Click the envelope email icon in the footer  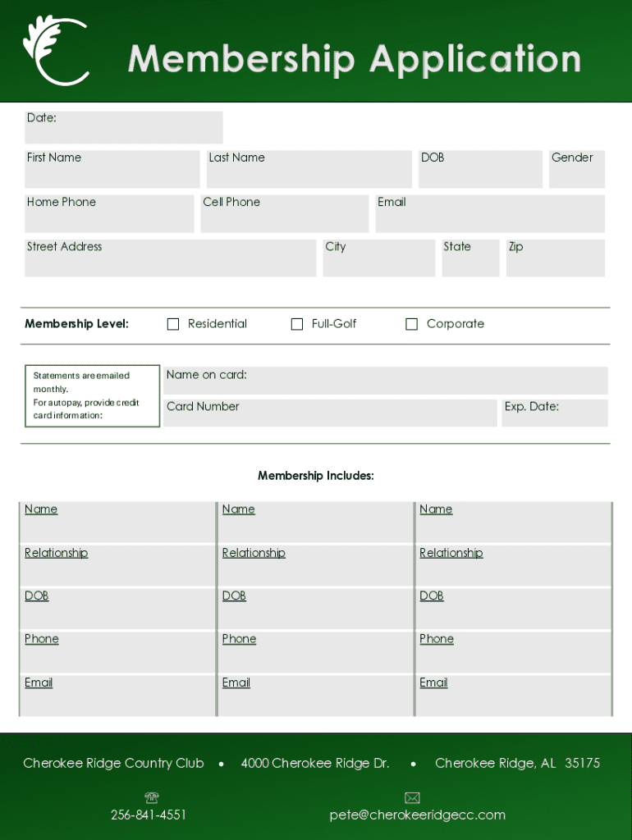pyautogui.click(x=412, y=797)
